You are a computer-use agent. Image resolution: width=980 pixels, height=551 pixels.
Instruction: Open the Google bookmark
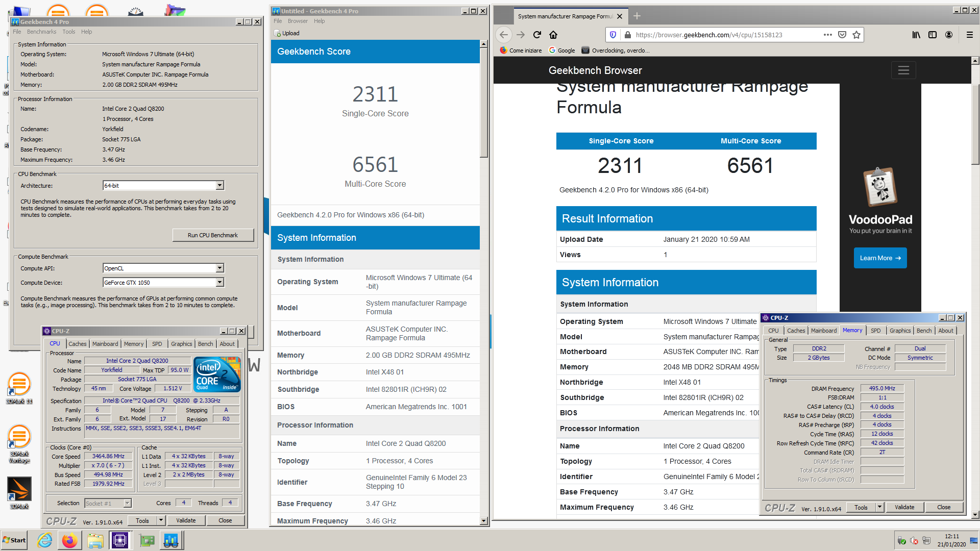point(561,51)
